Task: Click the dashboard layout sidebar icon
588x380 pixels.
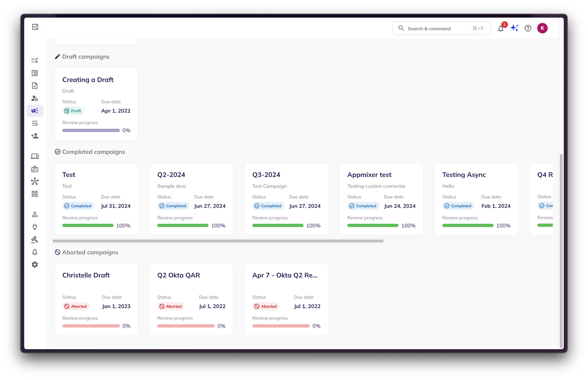Action: [x=35, y=73]
